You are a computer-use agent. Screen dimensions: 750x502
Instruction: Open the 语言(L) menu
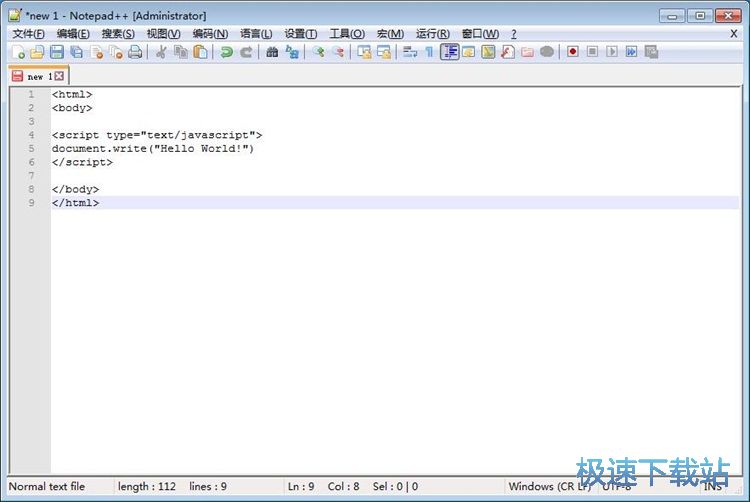coord(256,34)
